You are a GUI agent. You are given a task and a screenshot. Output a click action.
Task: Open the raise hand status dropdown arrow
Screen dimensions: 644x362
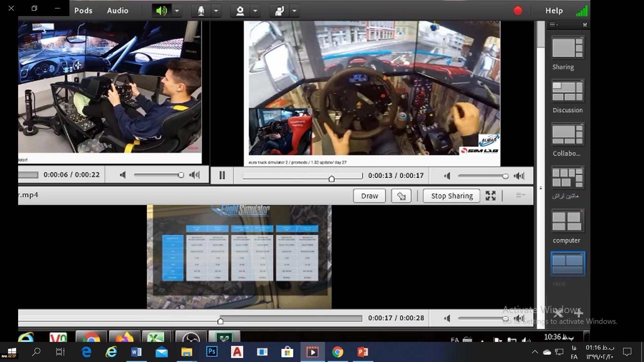tap(294, 11)
